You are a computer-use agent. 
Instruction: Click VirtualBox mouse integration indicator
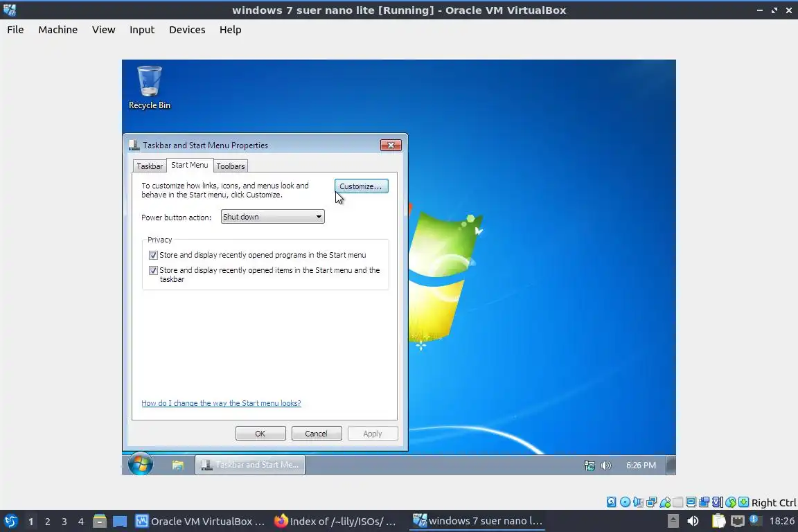731,502
